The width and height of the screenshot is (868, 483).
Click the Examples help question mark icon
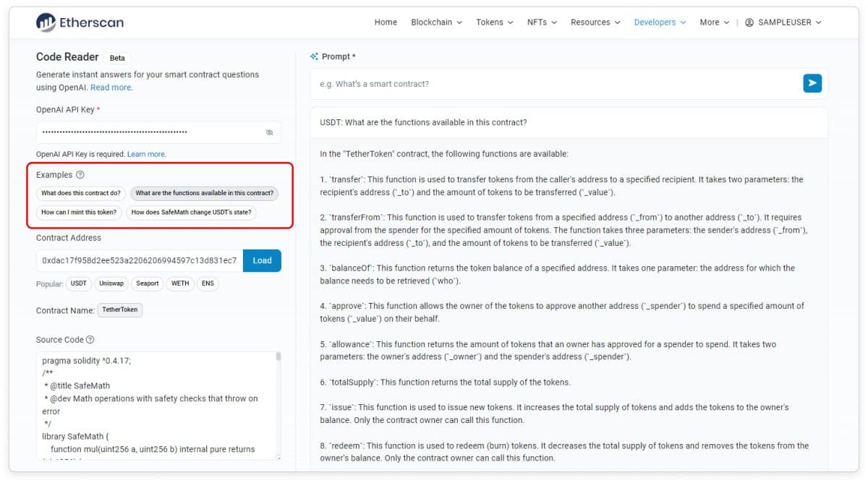pos(80,175)
